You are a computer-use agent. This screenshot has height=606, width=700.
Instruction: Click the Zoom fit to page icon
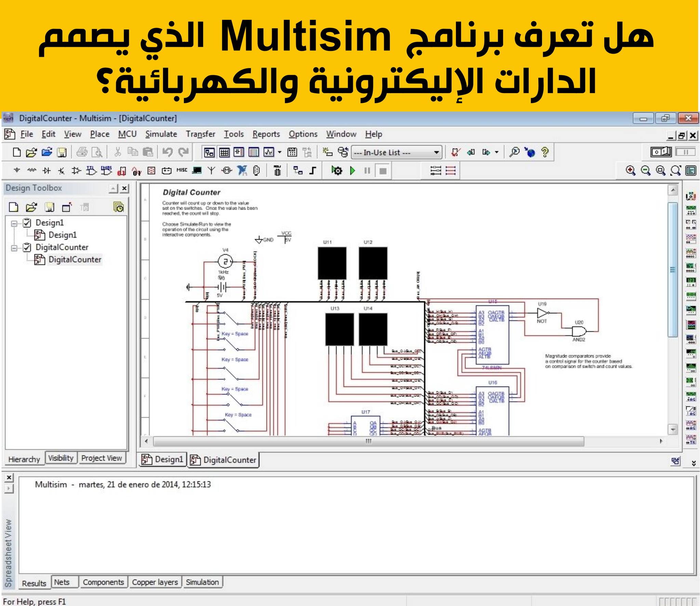[x=676, y=170]
